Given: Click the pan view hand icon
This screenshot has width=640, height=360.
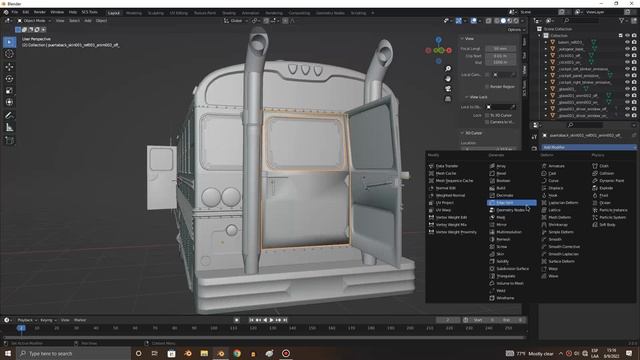Looking at the screenshot, I should (x=448, y=78).
